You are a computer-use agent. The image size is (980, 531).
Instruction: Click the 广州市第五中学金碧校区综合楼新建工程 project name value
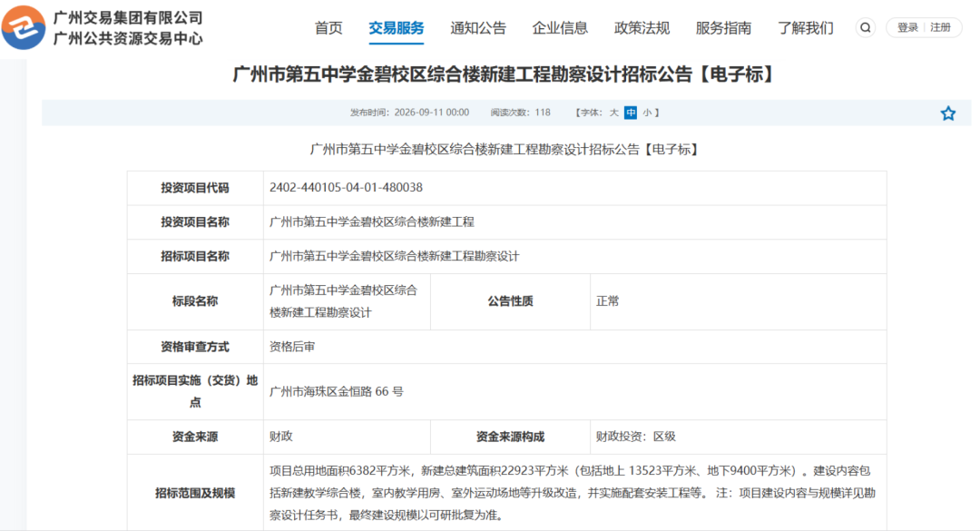pyautogui.click(x=372, y=222)
